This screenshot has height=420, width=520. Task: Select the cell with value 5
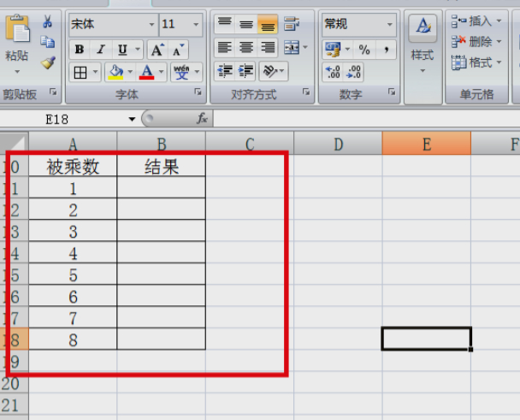[73, 275]
